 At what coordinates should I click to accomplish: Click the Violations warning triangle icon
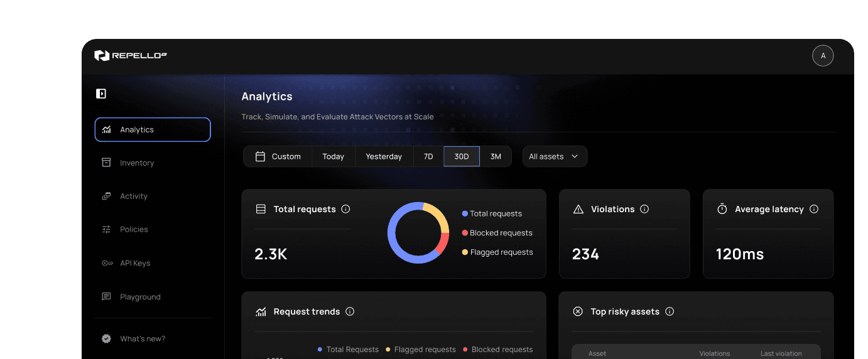(578, 210)
